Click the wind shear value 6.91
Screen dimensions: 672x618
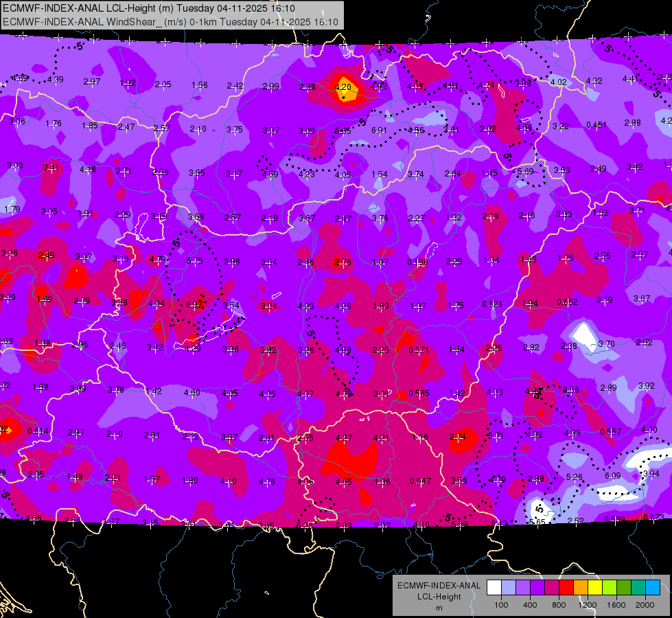point(380,130)
